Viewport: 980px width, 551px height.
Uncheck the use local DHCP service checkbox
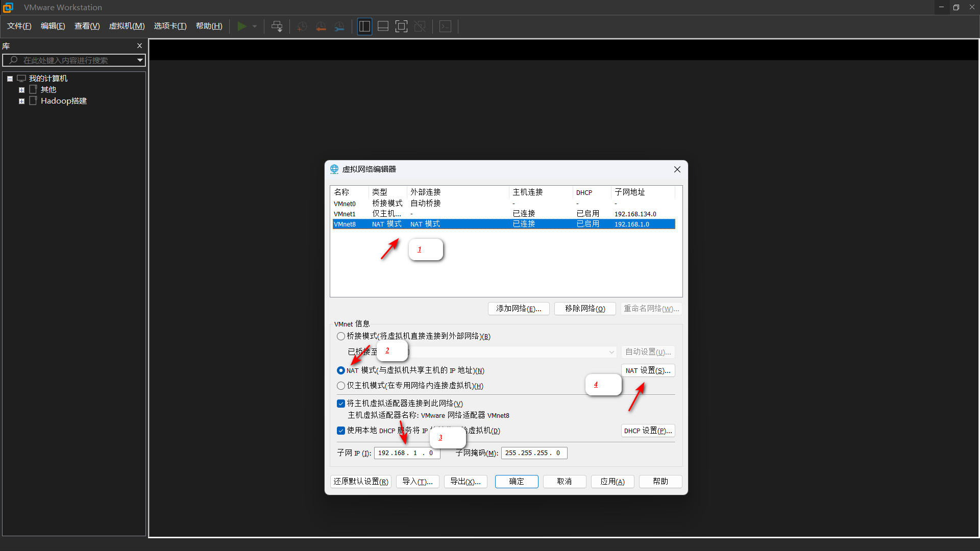341,431
